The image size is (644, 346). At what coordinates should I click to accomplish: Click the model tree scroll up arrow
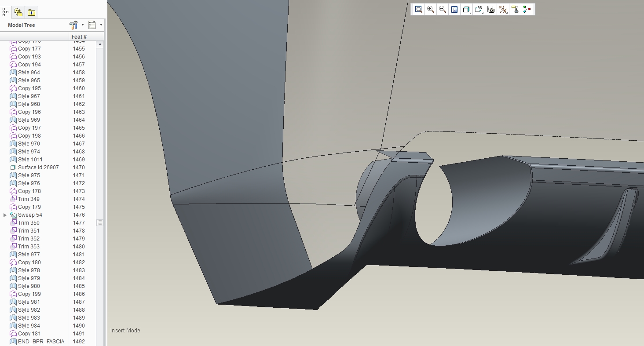100,44
